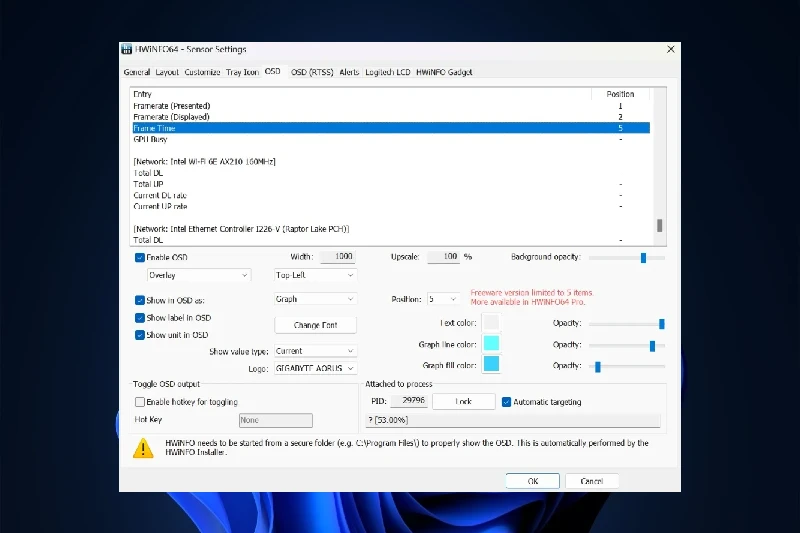Open the Tray Icon tab
This screenshot has width=800, height=533.
242,72
